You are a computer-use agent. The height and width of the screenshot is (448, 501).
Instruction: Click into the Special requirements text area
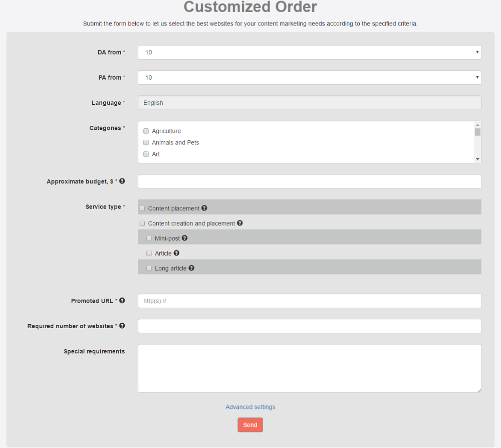point(310,368)
